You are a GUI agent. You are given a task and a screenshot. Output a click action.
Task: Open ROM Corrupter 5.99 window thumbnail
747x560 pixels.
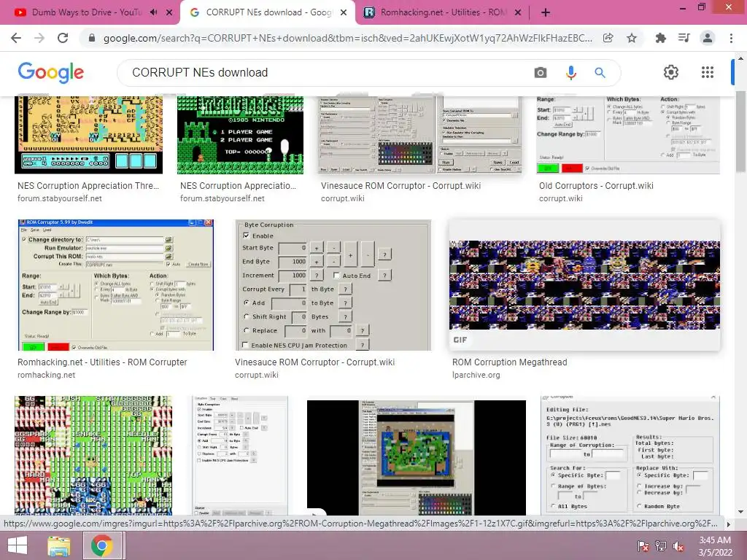tap(115, 285)
